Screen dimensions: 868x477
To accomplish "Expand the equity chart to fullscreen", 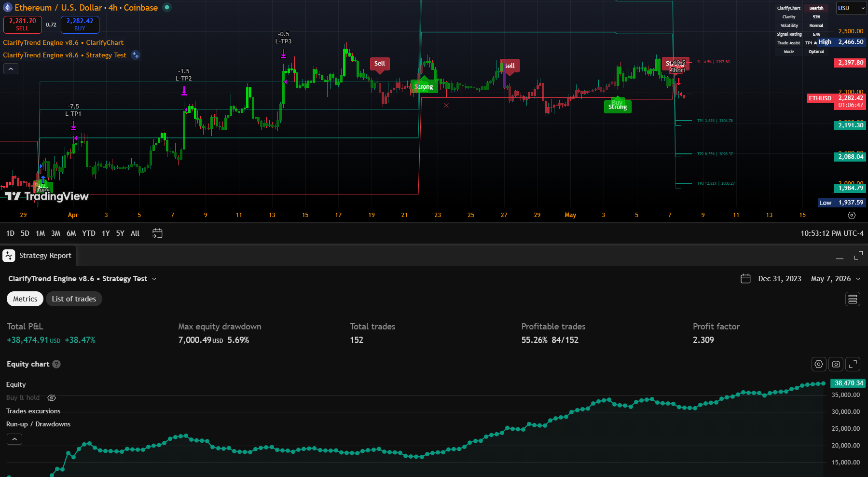I will click(853, 364).
